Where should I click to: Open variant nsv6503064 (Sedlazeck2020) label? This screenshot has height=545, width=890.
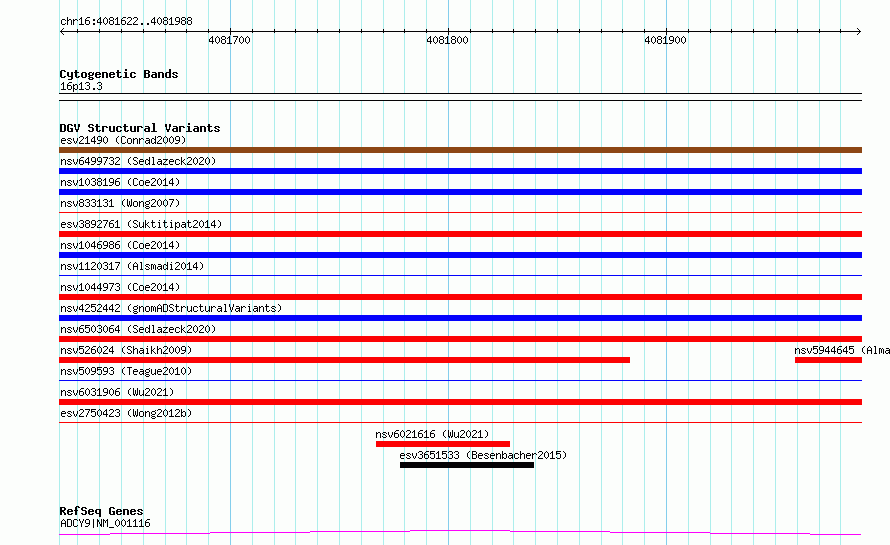[138, 329]
